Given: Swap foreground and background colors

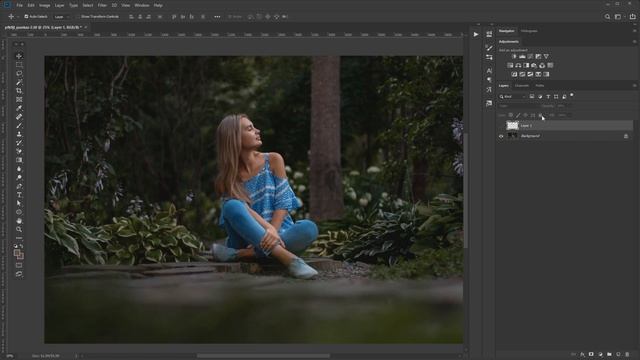Looking at the screenshot, I should point(21,247).
